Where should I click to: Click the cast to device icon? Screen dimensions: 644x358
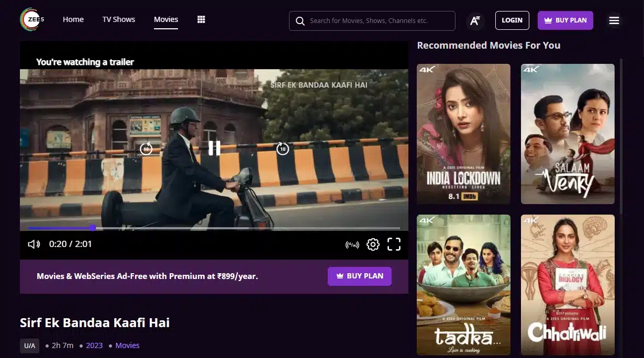(352, 244)
